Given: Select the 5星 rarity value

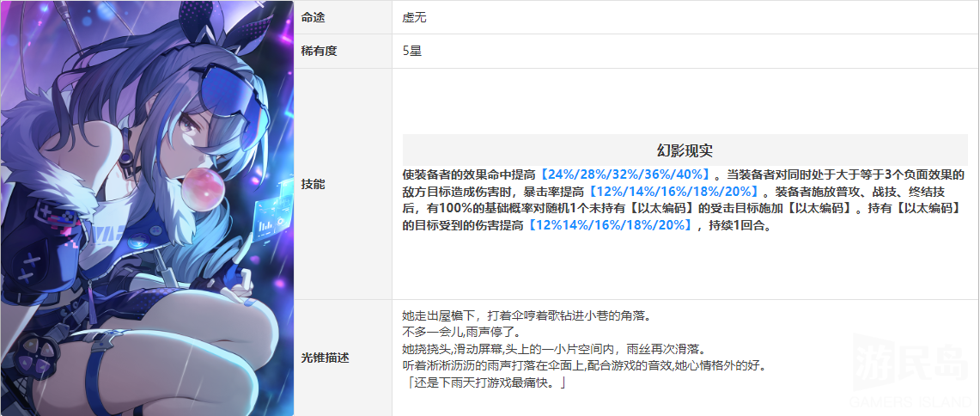Looking at the screenshot, I should (412, 52).
